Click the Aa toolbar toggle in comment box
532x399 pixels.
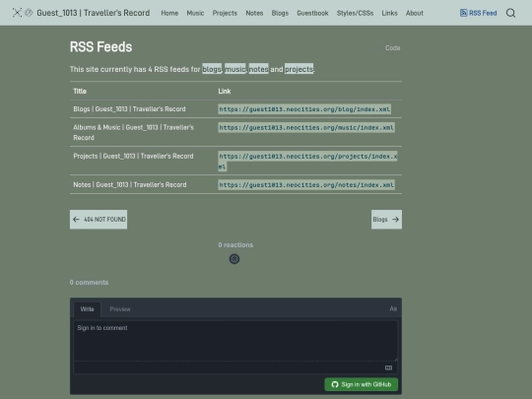tap(393, 308)
